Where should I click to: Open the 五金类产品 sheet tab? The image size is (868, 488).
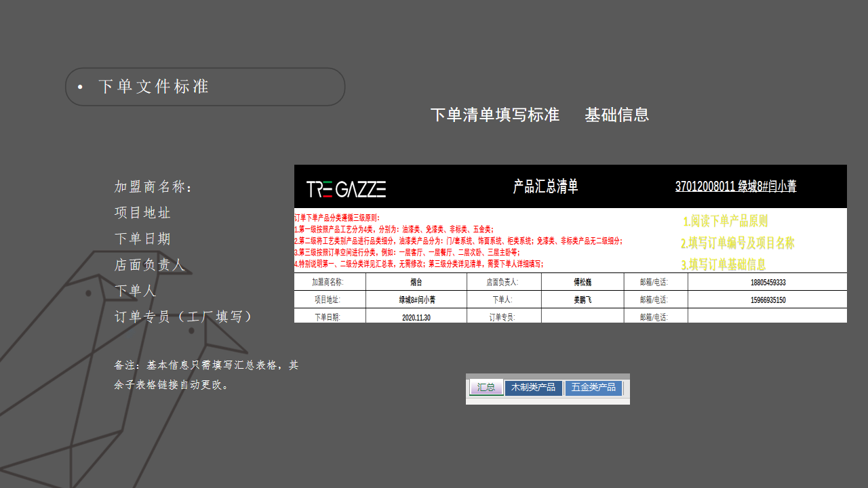[593, 388]
